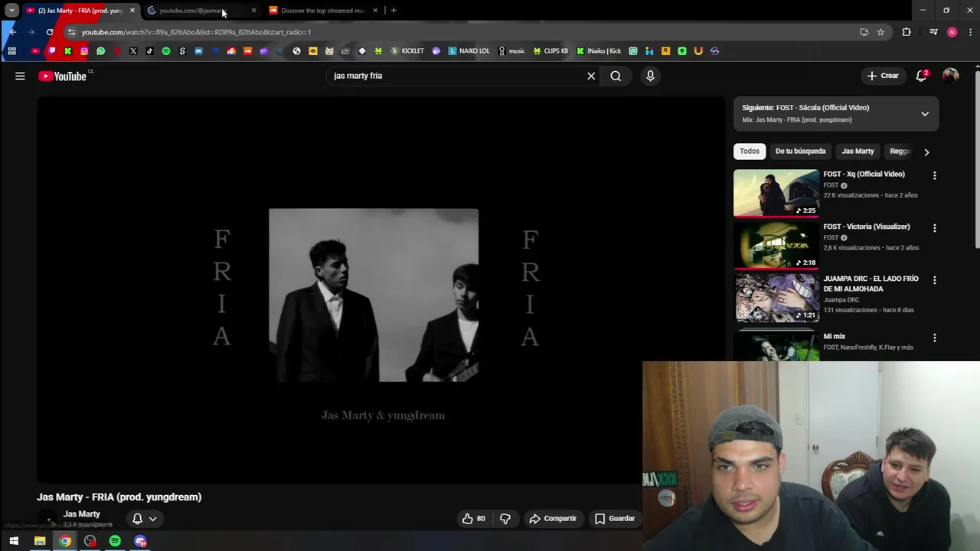Start voice search with microphone

coord(650,76)
